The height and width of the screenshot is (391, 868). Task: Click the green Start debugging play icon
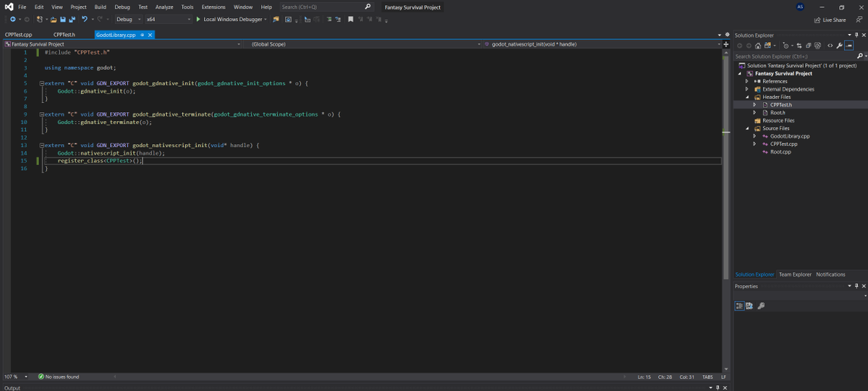[198, 20]
